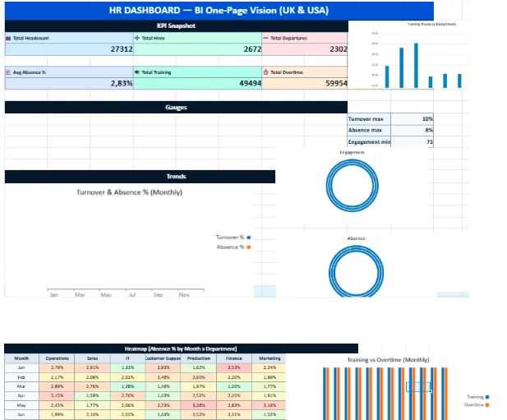The width and height of the screenshot is (507, 420).
Task: Click the minus icon beside Total Departures
Action: tap(265, 39)
